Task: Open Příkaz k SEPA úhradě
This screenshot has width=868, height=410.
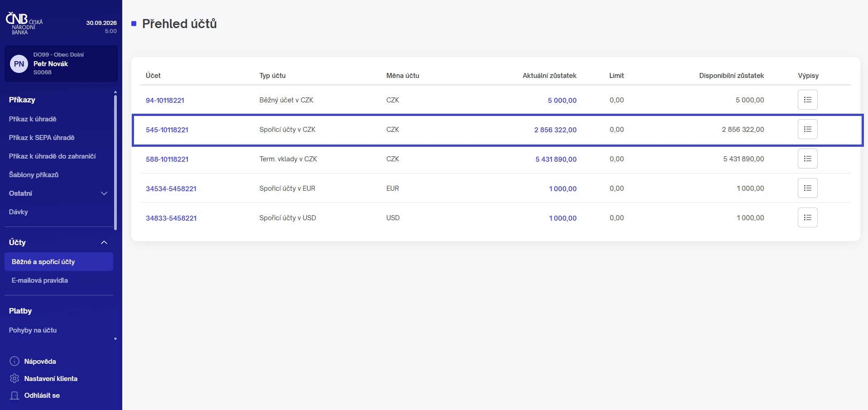Action: click(42, 138)
